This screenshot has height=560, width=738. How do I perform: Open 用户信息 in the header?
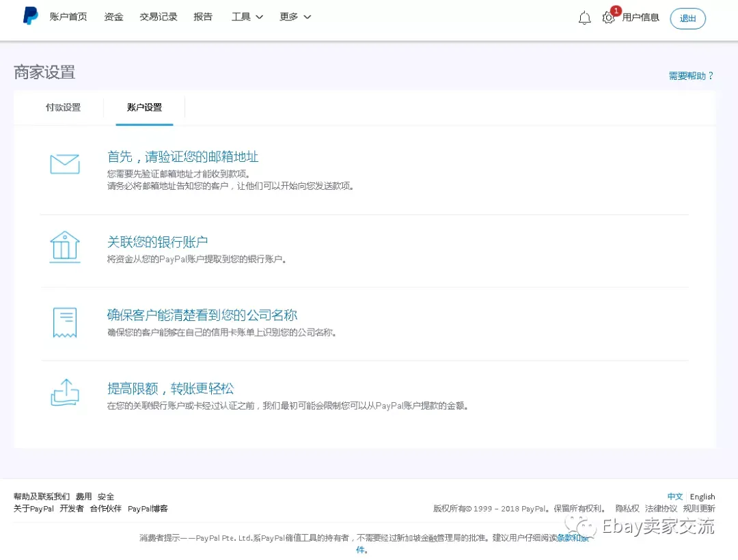coord(640,17)
